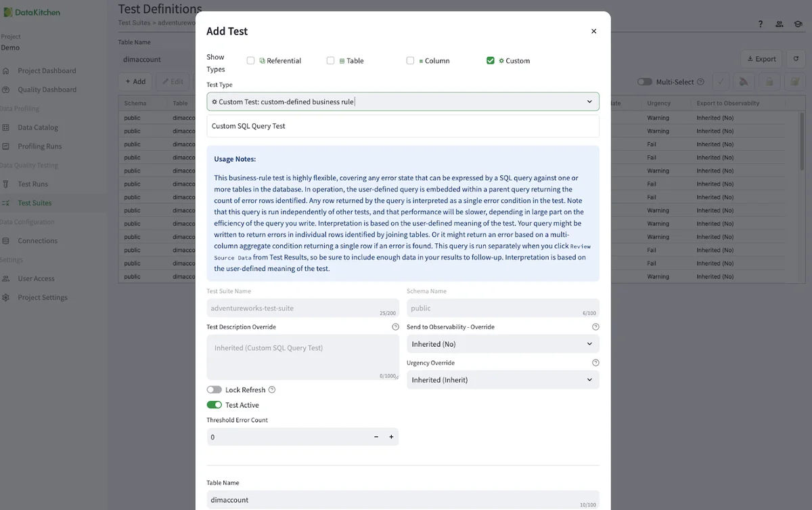Enable the Referential test type checkbox
Image resolution: width=812 pixels, height=510 pixels.
[x=251, y=61]
